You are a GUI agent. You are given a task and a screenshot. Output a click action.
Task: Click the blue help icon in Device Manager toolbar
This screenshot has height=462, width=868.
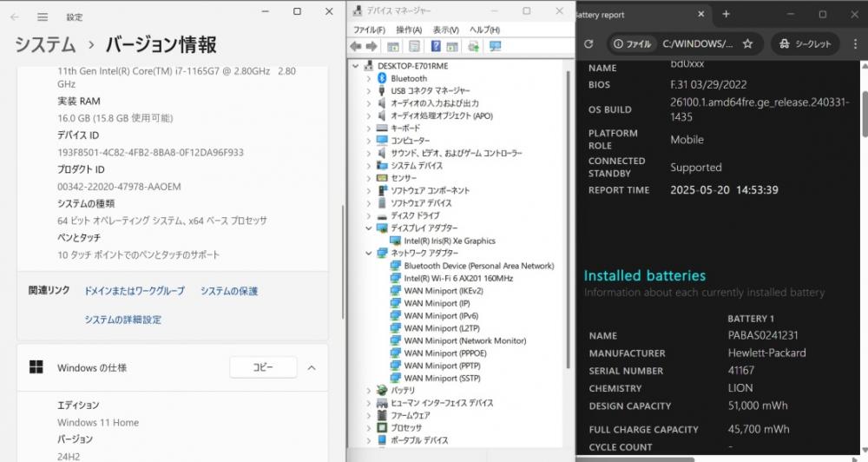pyautogui.click(x=436, y=47)
